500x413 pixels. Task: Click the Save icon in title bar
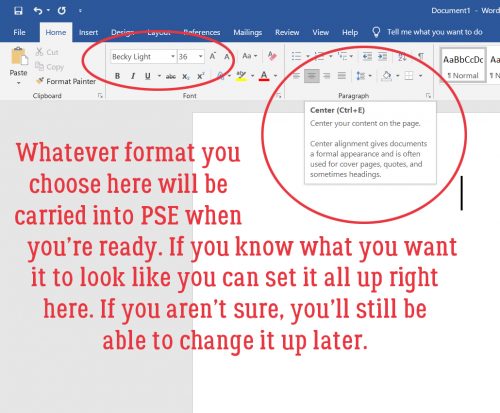click(x=18, y=11)
